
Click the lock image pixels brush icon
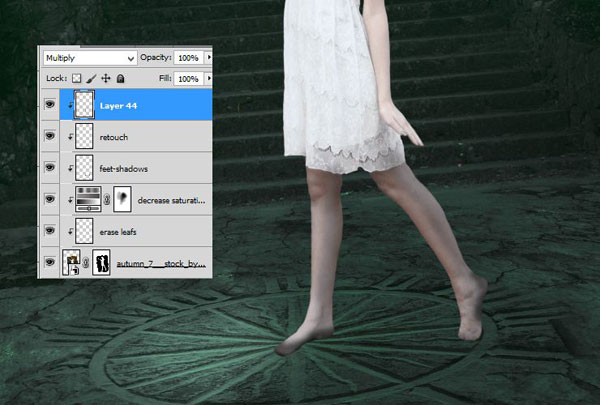coord(91,78)
